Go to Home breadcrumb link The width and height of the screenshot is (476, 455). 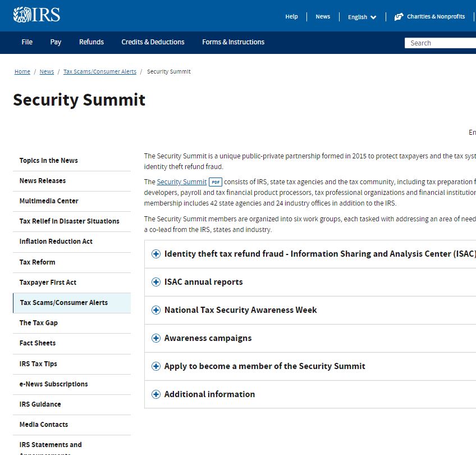click(x=22, y=72)
